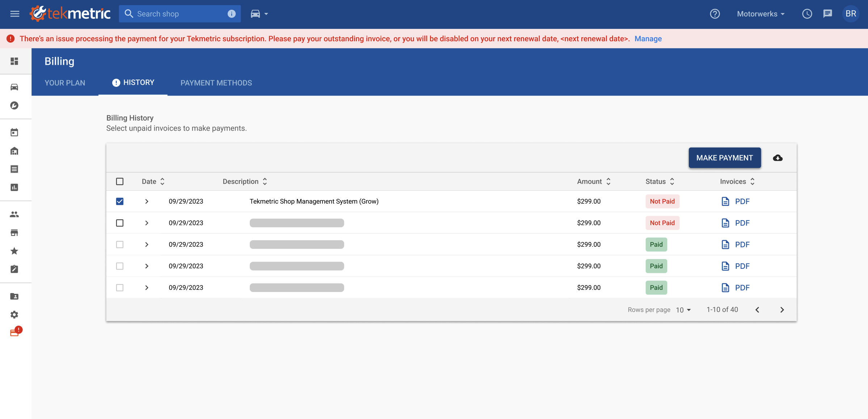
Task: Open the chat messages icon
Action: 827,14
